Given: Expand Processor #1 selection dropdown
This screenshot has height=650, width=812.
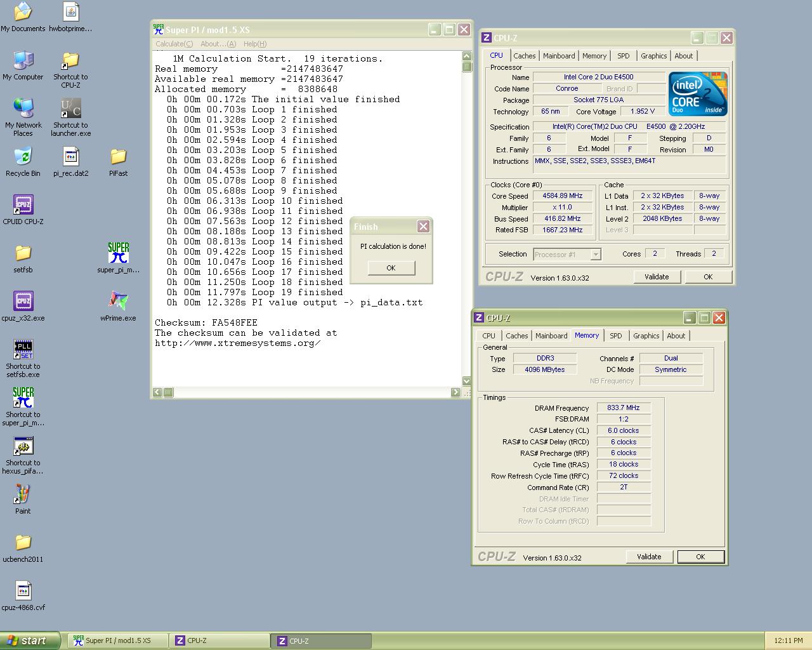Looking at the screenshot, I should coord(595,255).
